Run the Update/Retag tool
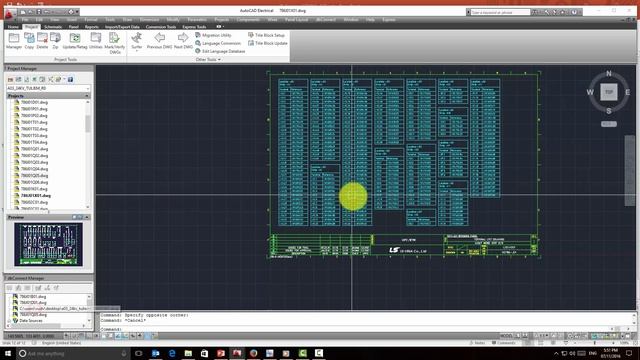The width and height of the screenshot is (640, 360). 75,41
